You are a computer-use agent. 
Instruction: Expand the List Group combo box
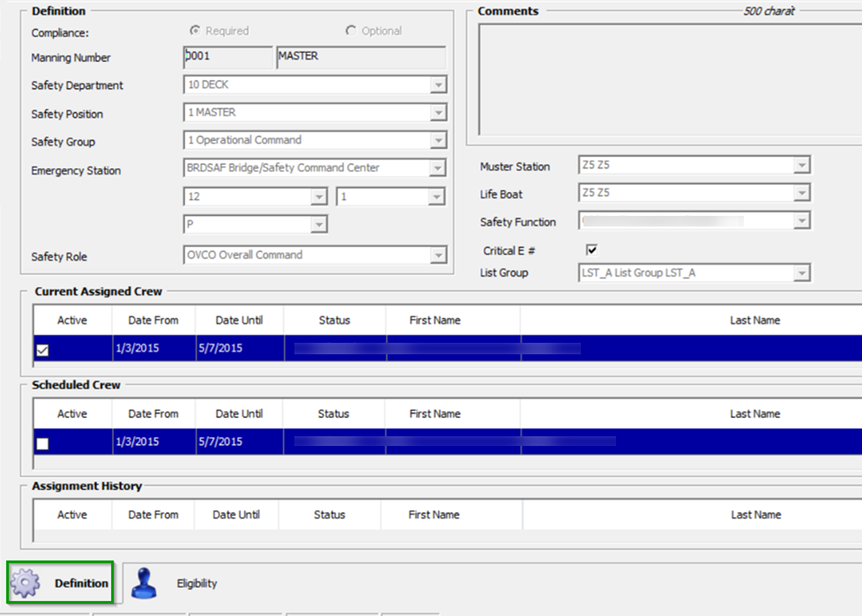[x=800, y=272]
